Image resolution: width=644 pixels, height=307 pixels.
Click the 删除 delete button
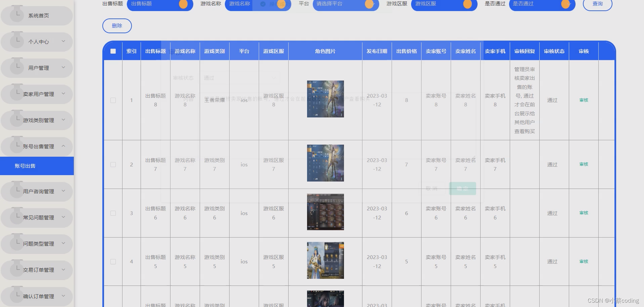(x=117, y=26)
